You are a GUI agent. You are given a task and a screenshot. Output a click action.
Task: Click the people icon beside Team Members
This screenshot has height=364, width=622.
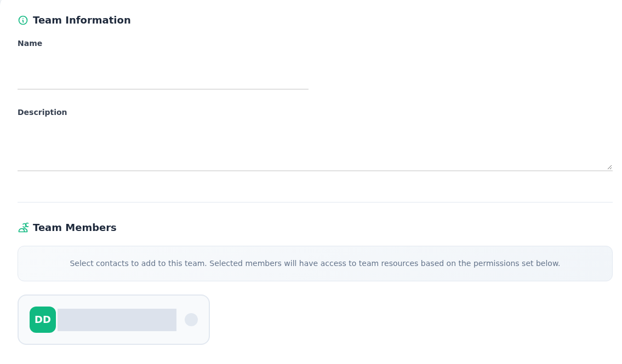pyautogui.click(x=24, y=228)
